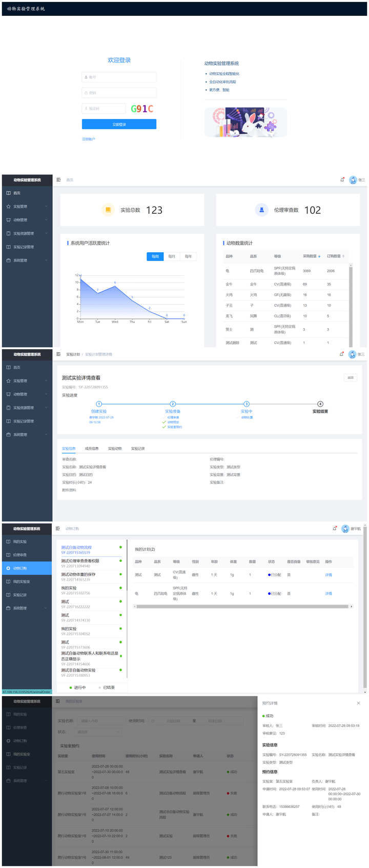The width and height of the screenshot is (369, 868).
Task: Click step 1 创建实验 circle in progress bar
Action: [x=99, y=404]
